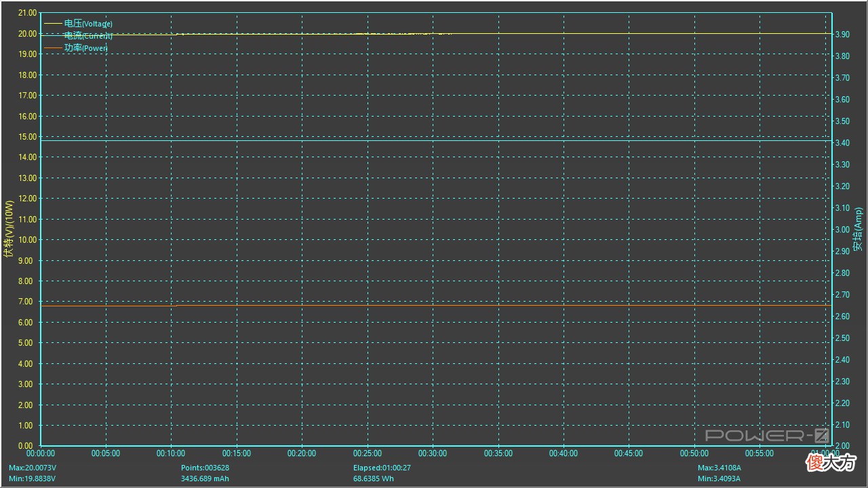
Task: Click the 15.00 left axis label
Action: (x=27, y=136)
